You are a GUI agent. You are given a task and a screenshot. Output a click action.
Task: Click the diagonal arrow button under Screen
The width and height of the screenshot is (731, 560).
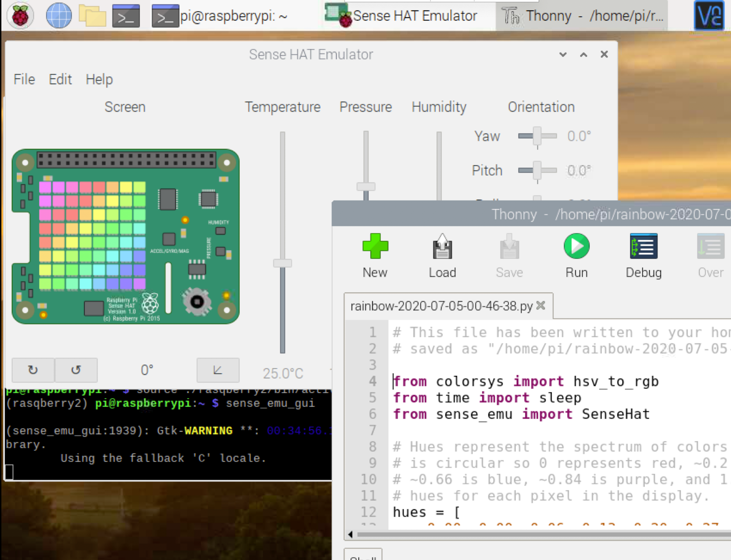[x=218, y=370]
